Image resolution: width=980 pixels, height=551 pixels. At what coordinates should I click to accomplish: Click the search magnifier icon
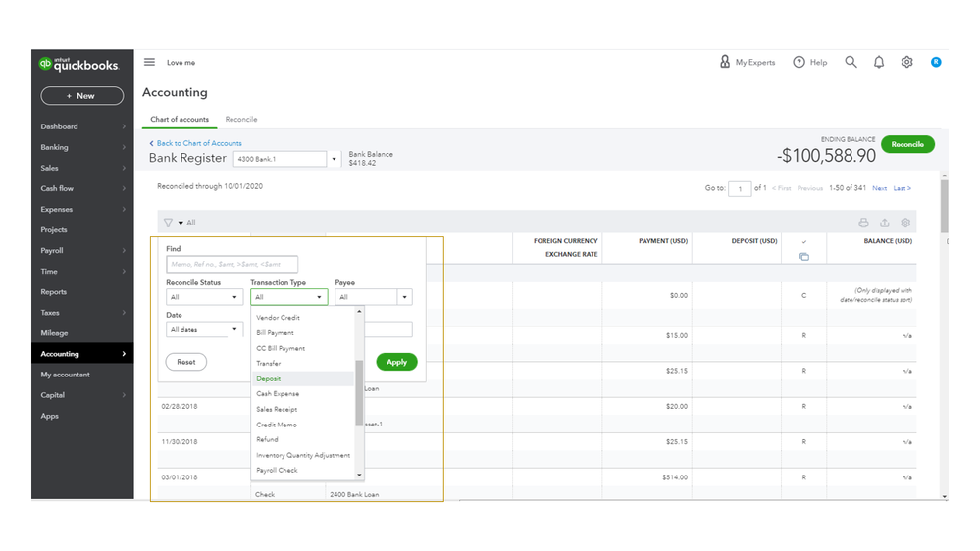(x=851, y=62)
